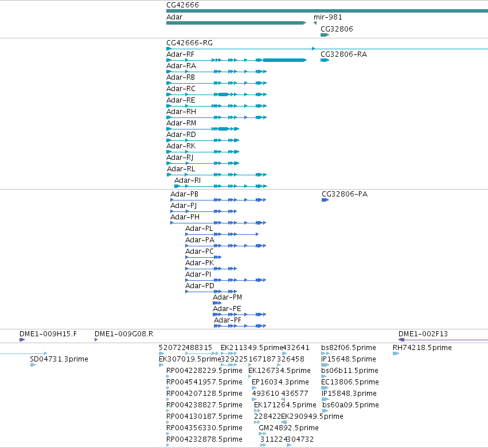Click the CG32806-PA protein label

click(345, 194)
